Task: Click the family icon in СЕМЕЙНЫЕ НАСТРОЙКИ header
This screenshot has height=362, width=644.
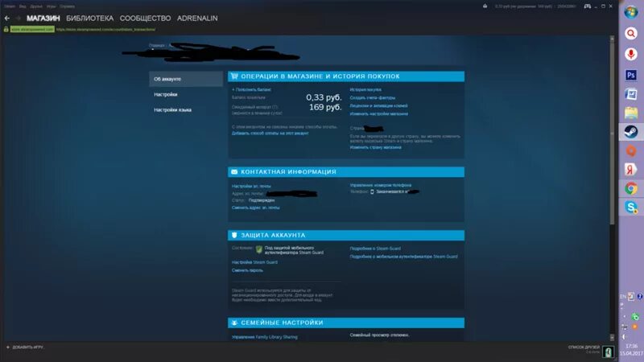Action: tap(234, 323)
